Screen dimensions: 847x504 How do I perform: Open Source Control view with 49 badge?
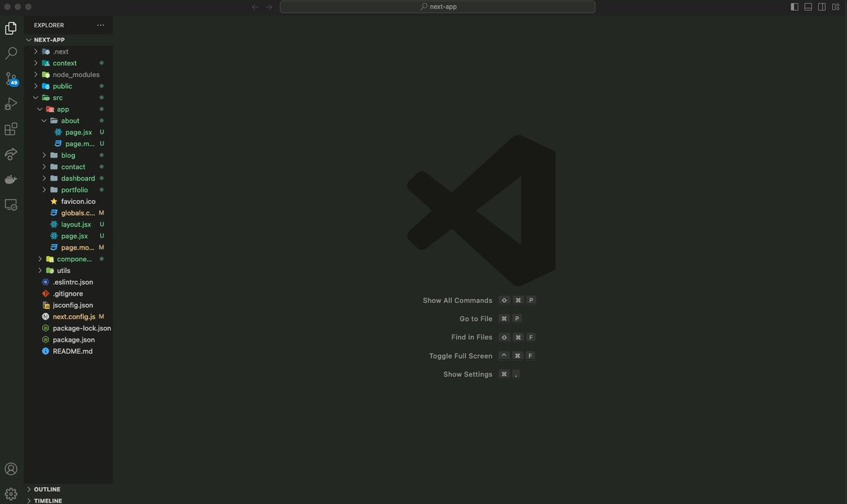(11, 78)
